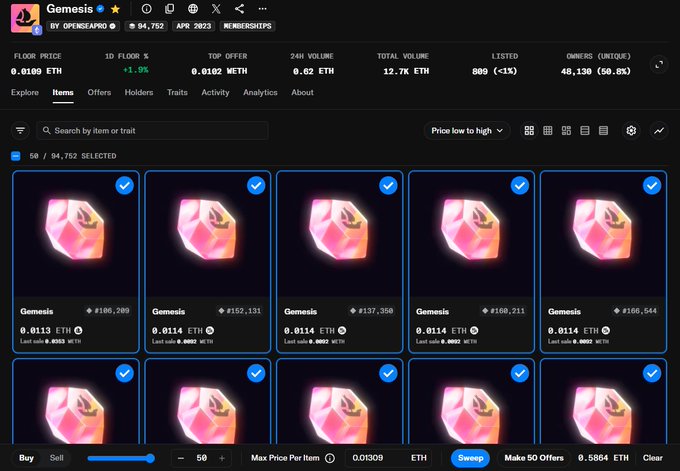Select the large grid view icon
The height and width of the screenshot is (471, 680).
[529, 131]
